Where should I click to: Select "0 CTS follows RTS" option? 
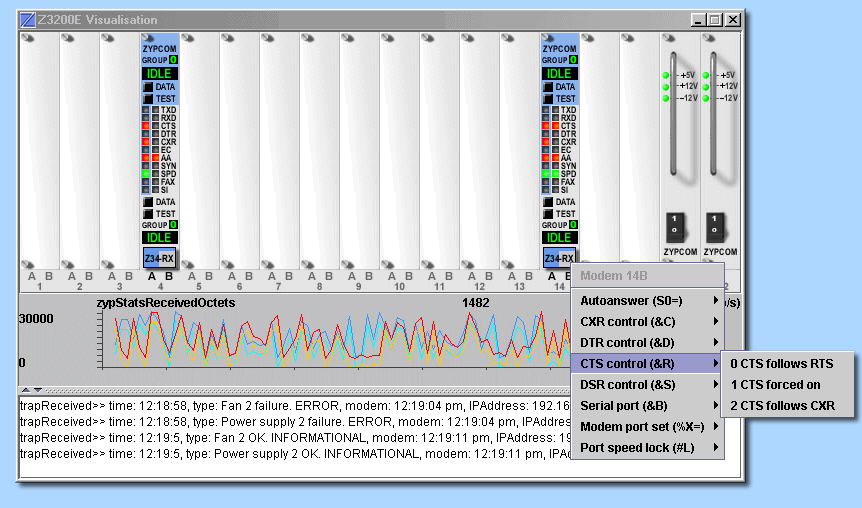[783, 364]
